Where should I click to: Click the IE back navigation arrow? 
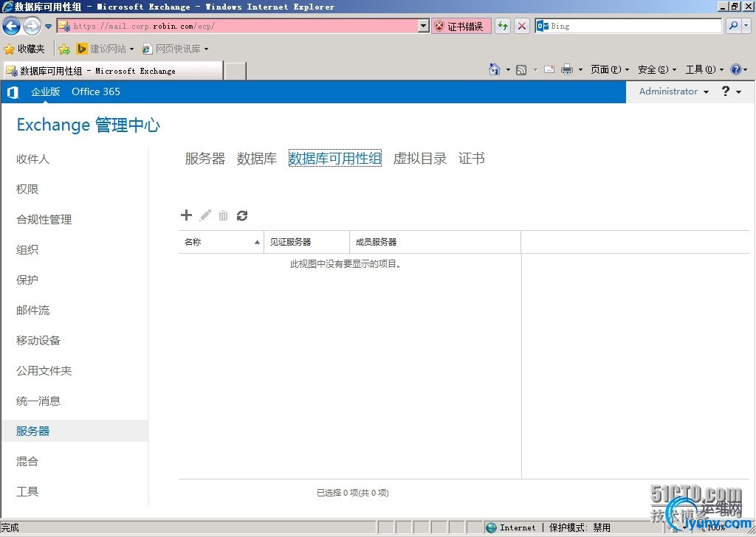coord(12,27)
